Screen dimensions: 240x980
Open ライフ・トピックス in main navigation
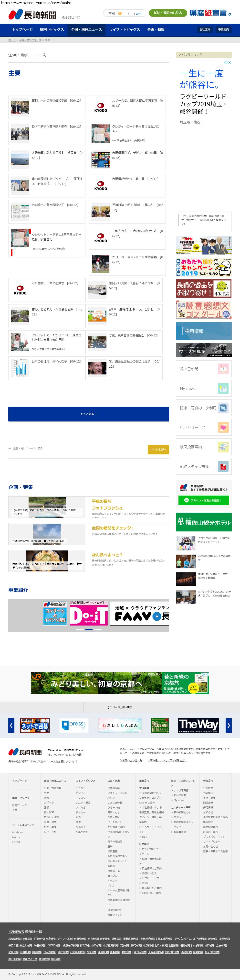tap(125, 29)
